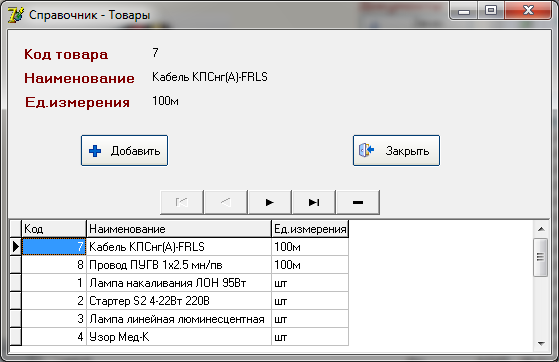Click the grid vertical scrollbar thumb

(x=540, y=257)
